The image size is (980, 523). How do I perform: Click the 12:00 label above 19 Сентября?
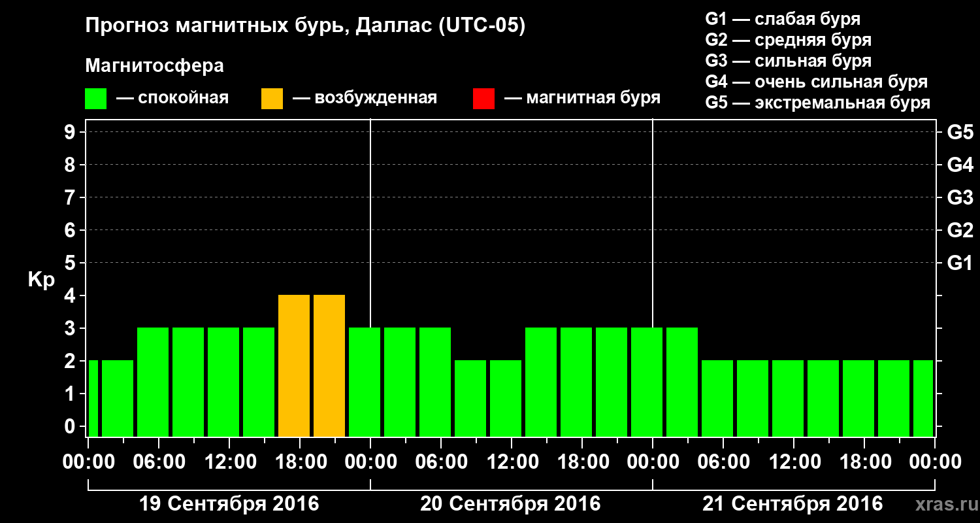click(x=229, y=462)
